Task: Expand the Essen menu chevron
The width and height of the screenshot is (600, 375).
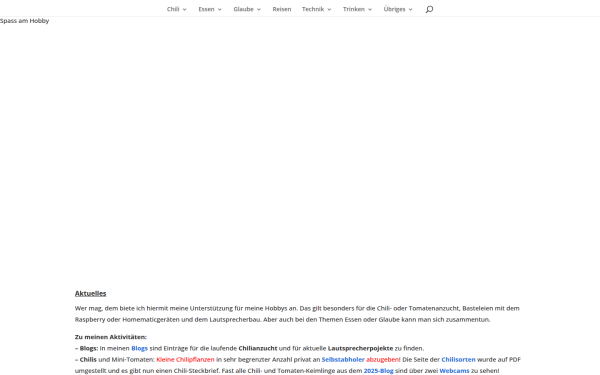Action: pyautogui.click(x=220, y=10)
